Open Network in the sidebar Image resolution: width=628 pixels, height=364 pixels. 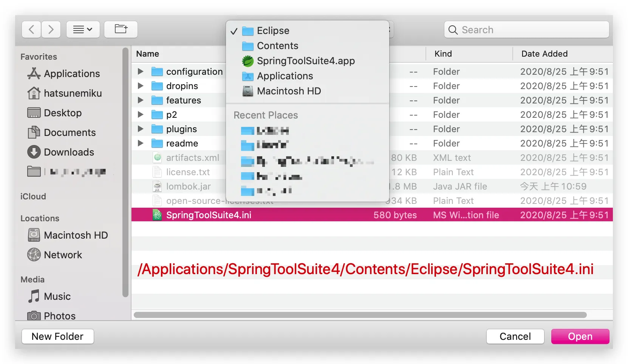pyautogui.click(x=63, y=255)
